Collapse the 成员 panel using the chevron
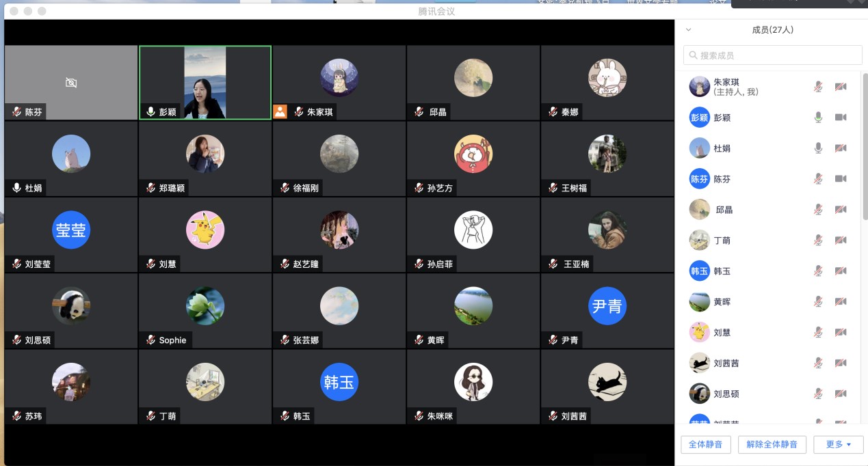 click(x=688, y=30)
